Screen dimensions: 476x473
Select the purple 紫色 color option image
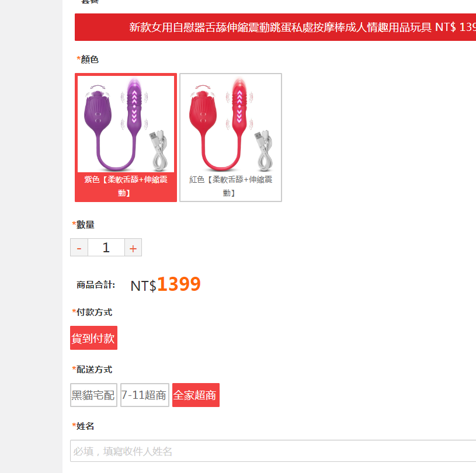[x=126, y=124]
